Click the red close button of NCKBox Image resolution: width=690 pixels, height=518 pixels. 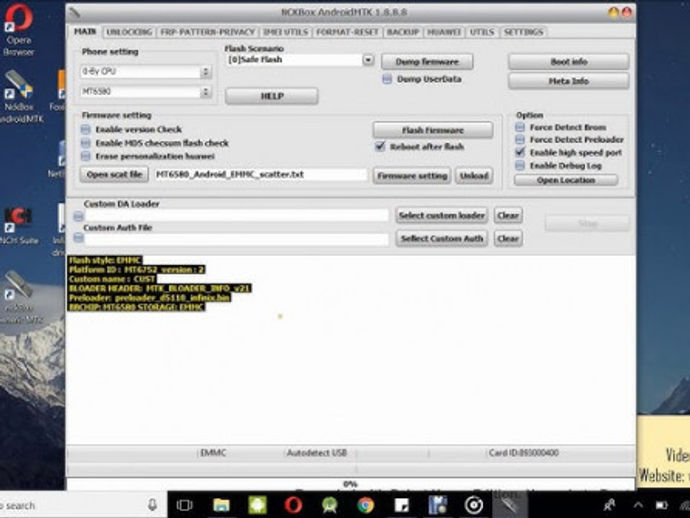coord(627,12)
